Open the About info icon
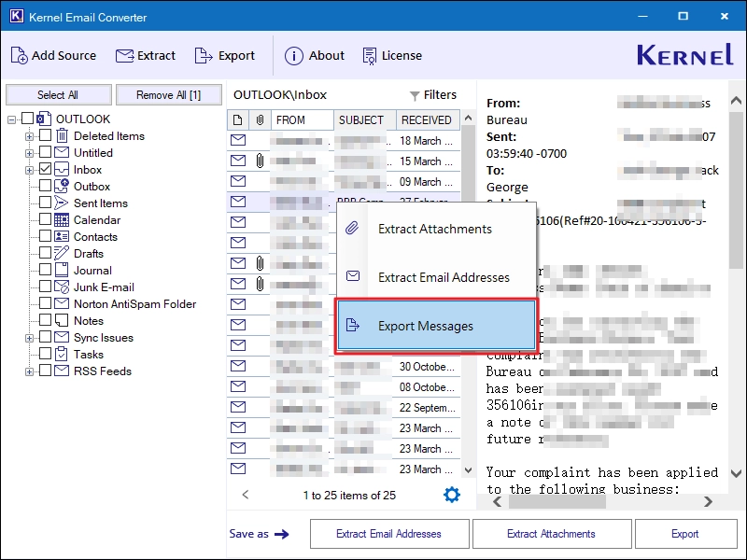The width and height of the screenshot is (747, 560). 293,56
